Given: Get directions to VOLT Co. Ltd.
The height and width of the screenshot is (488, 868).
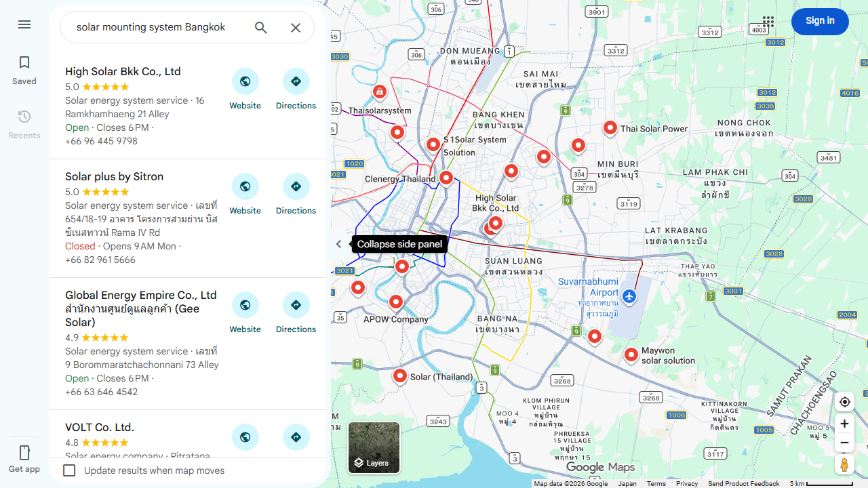Looking at the screenshot, I should click(296, 437).
